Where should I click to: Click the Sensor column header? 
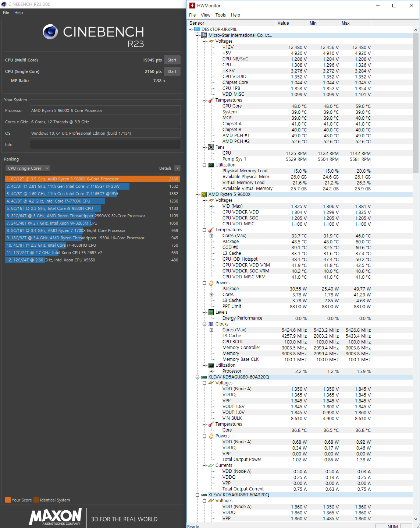[x=231, y=23]
